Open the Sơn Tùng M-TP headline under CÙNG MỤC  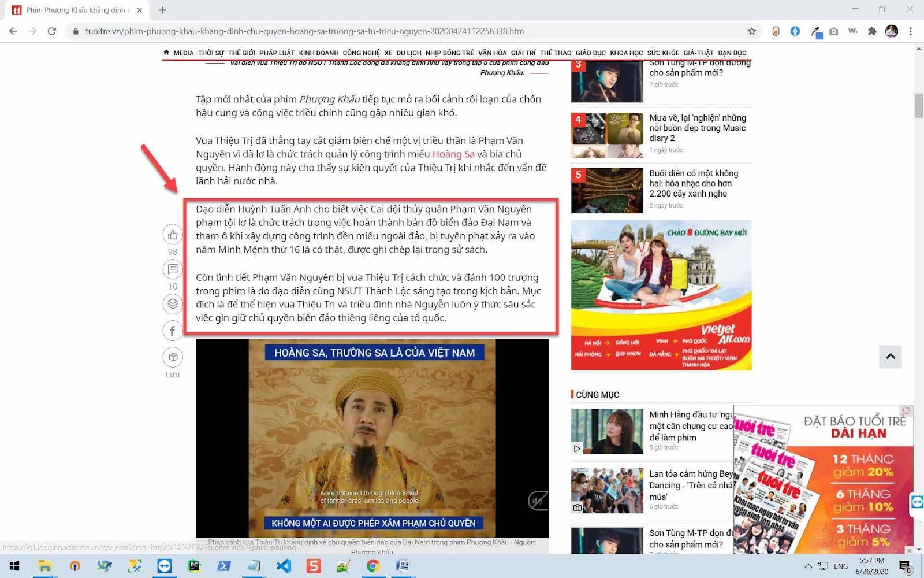[691, 539]
